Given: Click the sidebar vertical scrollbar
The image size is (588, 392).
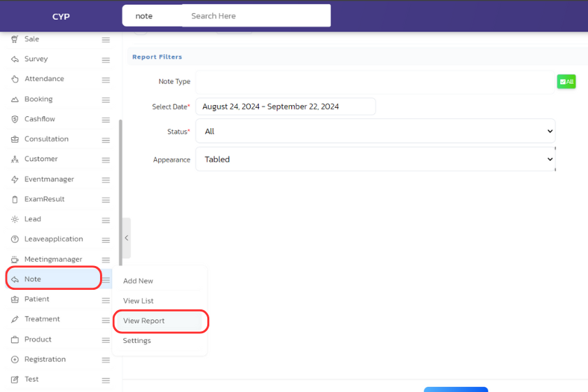Looking at the screenshot, I should click(120, 192).
